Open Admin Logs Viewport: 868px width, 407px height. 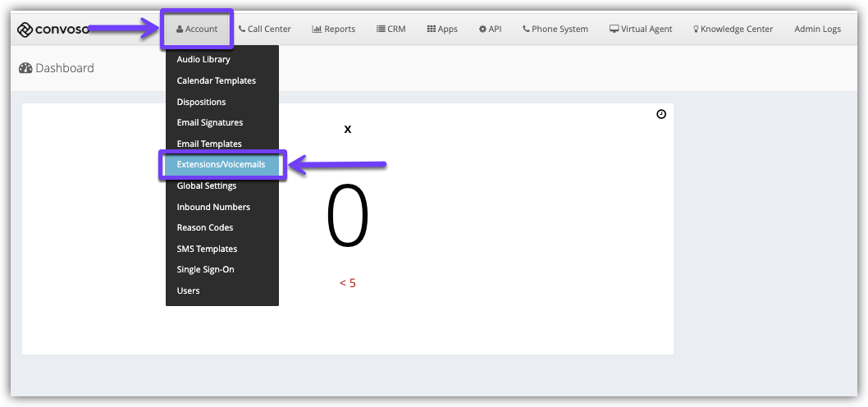[x=817, y=30]
